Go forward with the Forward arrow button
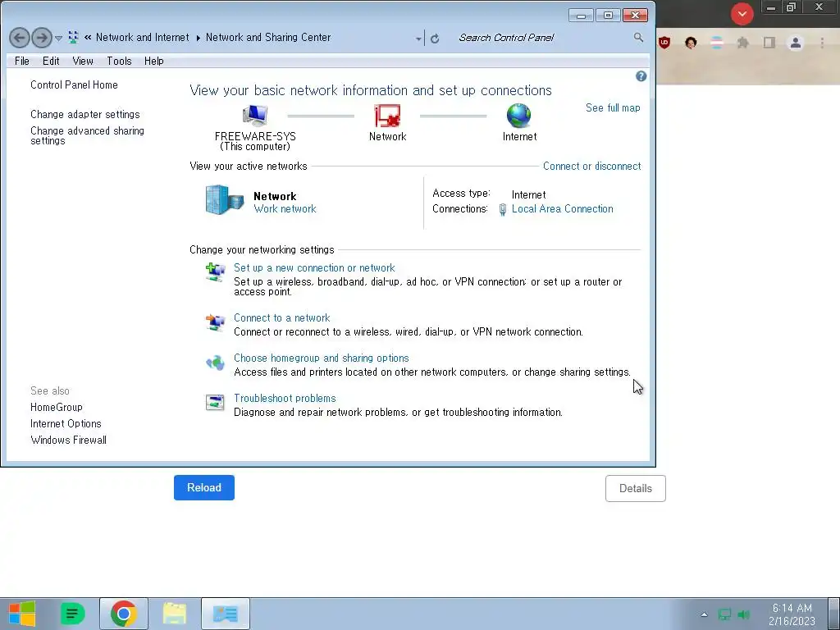The height and width of the screenshot is (630, 840). (42, 38)
